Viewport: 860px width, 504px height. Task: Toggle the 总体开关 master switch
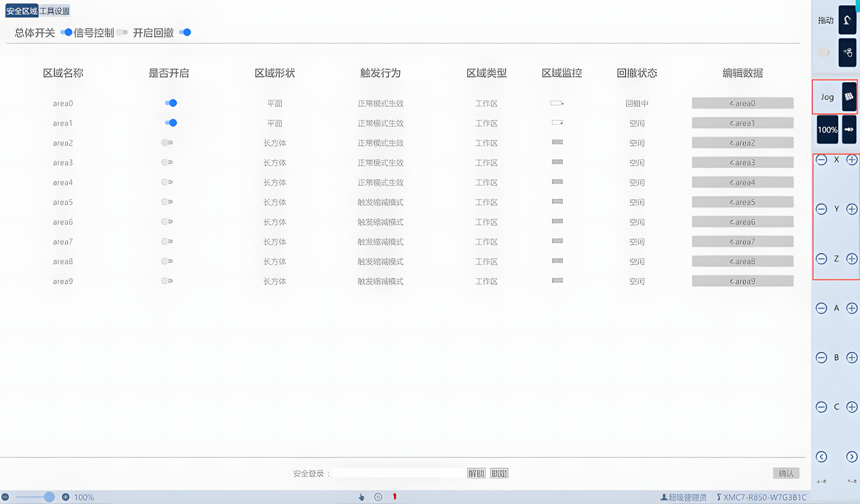tap(66, 32)
